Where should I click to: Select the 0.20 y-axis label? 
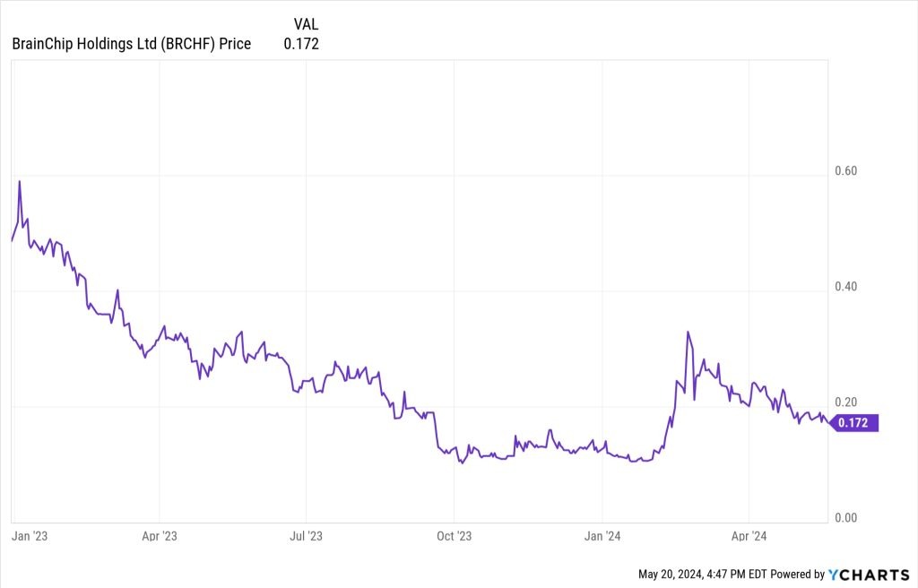(x=846, y=402)
